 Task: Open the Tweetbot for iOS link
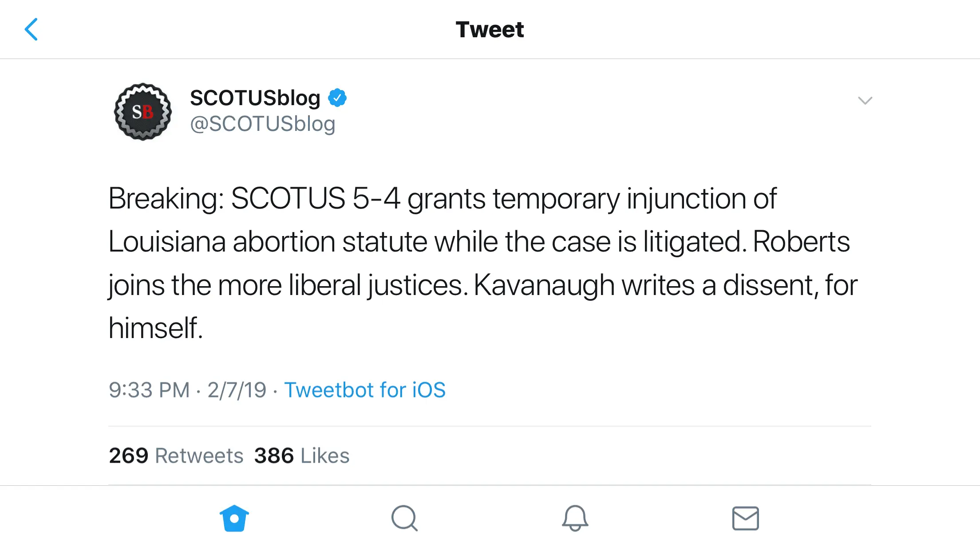pyautogui.click(x=364, y=390)
